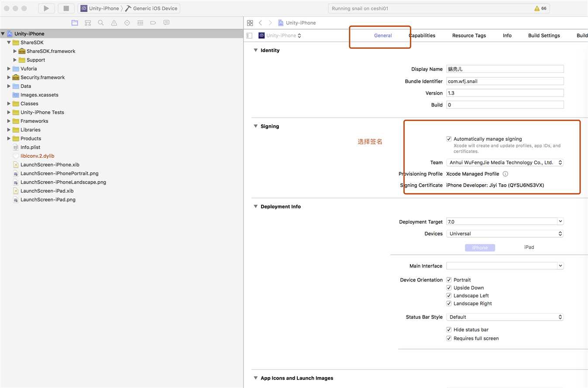Open the Unity-iPhone target selector
Screen dimensions: 588x388
[280, 36]
